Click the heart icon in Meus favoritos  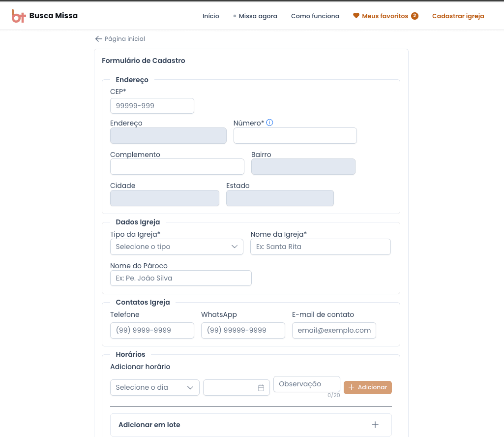tap(356, 15)
